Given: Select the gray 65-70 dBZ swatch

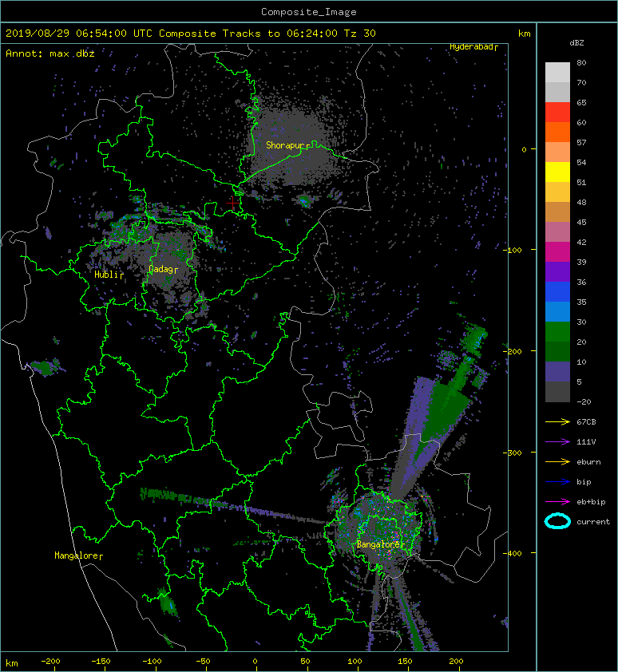Looking at the screenshot, I should (x=557, y=92).
